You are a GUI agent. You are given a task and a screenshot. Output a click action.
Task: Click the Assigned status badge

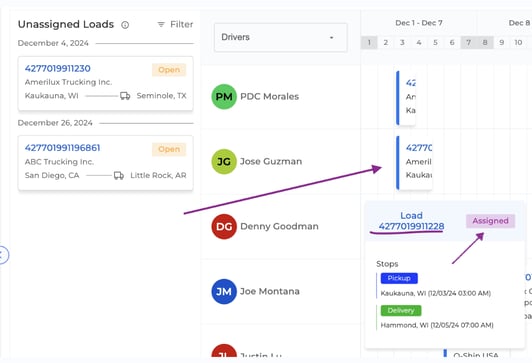click(491, 221)
